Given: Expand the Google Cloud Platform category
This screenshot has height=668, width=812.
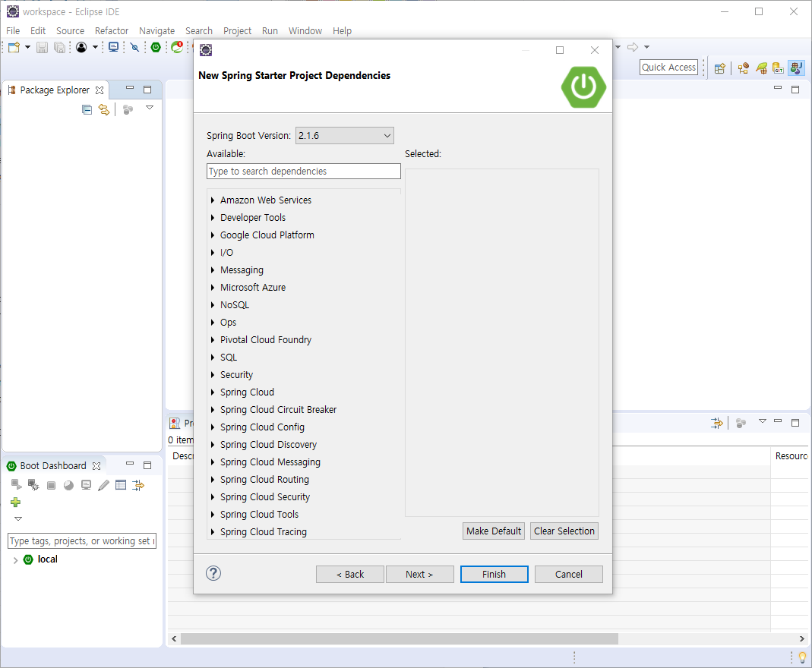Looking at the screenshot, I should 213,235.
